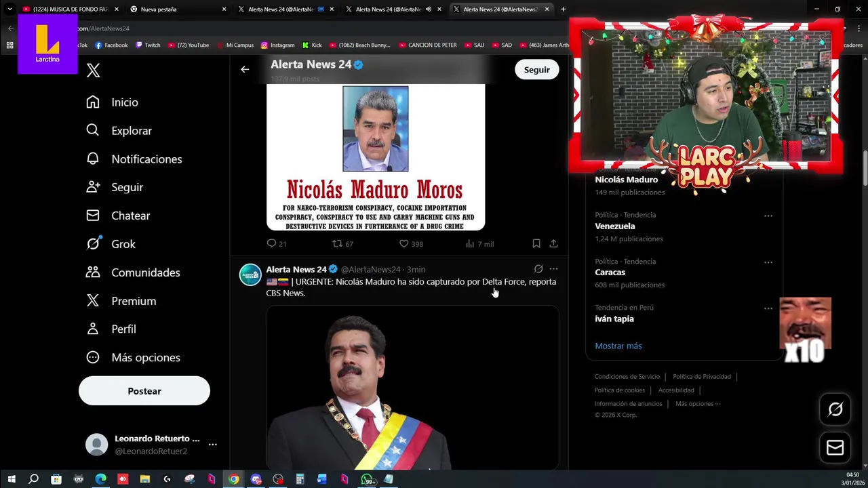Open options dots for iván tapia trend
This screenshot has width=868, height=488.
pos(768,308)
